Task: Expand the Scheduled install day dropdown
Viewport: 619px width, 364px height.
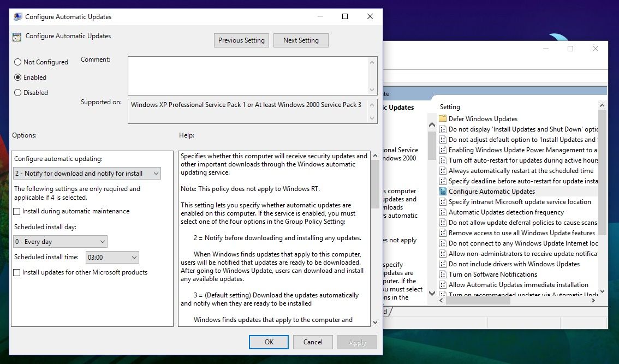Action: pos(60,242)
